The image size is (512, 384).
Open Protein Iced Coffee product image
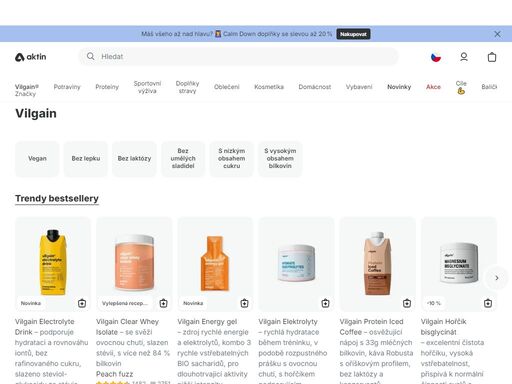coord(377,263)
